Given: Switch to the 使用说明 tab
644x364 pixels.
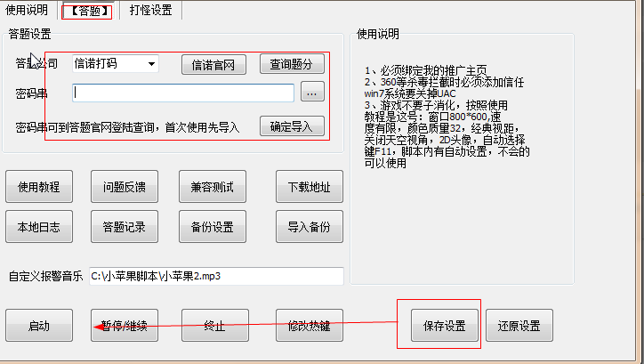Looking at the screenshot, I should 27,10.
